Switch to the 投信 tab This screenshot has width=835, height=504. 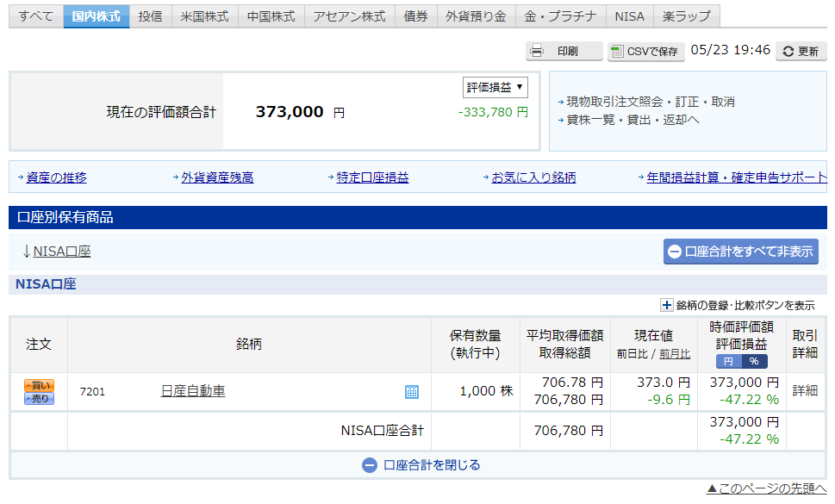coord(150,16)
